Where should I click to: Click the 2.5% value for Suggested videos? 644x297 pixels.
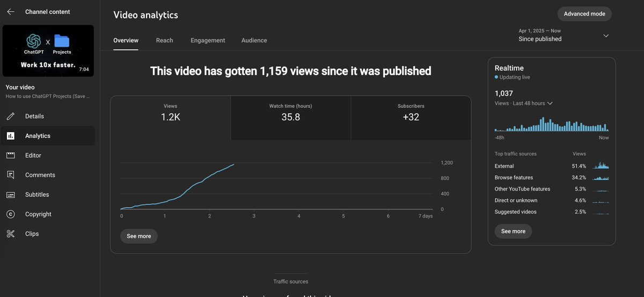point(581,212)
